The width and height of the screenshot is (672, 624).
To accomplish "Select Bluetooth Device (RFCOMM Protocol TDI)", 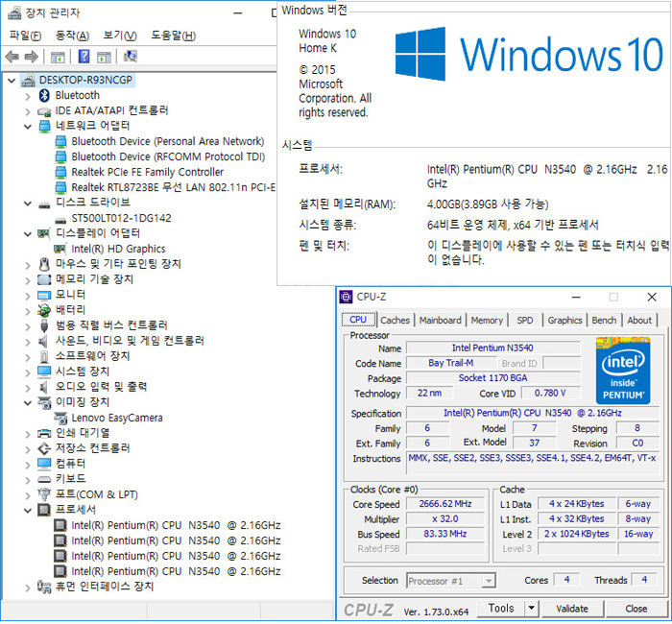I will pos(168,157).
